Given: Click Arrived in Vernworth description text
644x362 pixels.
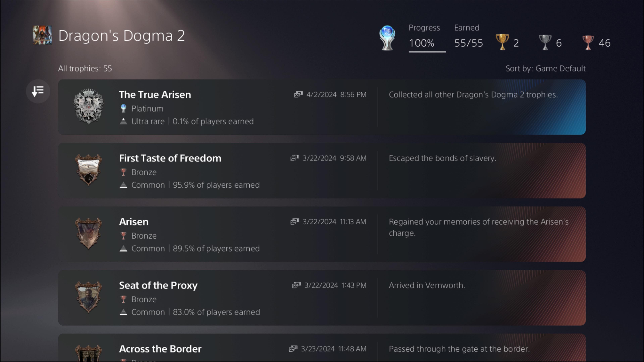Looking at the screenshot, I should [427, 285].
